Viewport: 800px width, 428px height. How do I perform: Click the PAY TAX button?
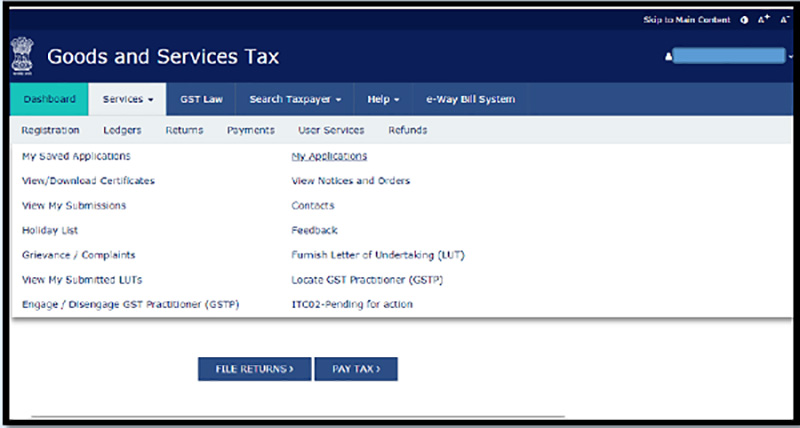pos(355,369)
